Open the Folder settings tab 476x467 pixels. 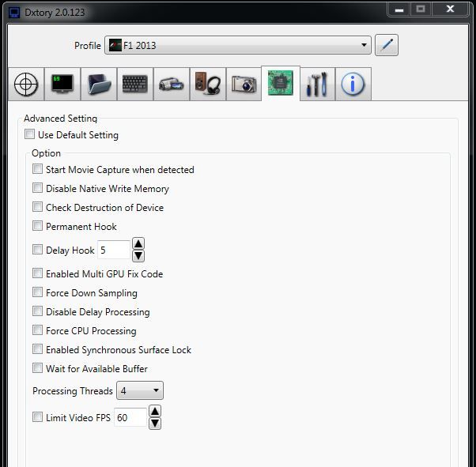(99, 84)
